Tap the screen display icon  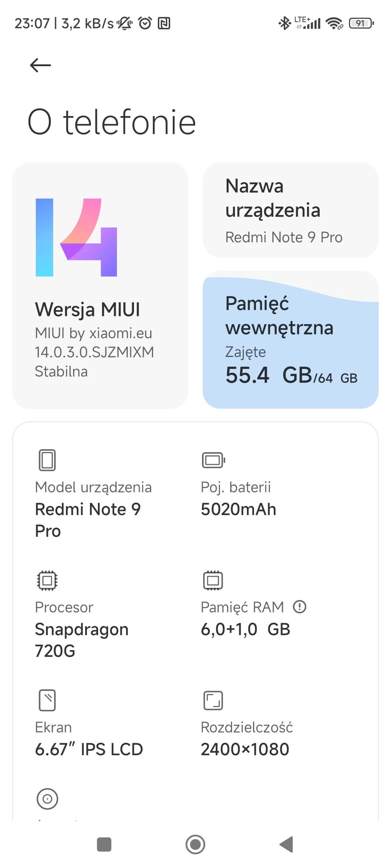click(x=47, y=700)
